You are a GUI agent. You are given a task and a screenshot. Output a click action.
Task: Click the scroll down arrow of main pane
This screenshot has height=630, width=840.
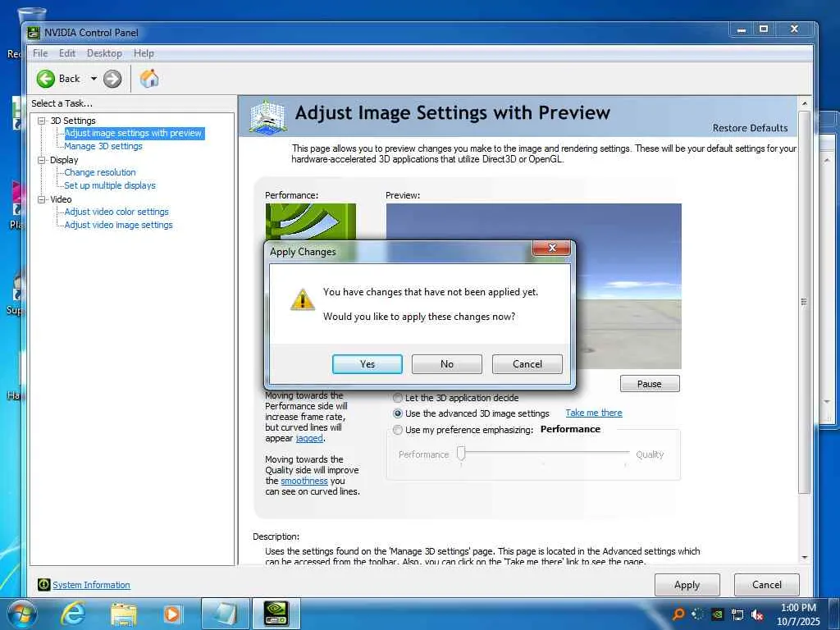click(x=804, y=558)
